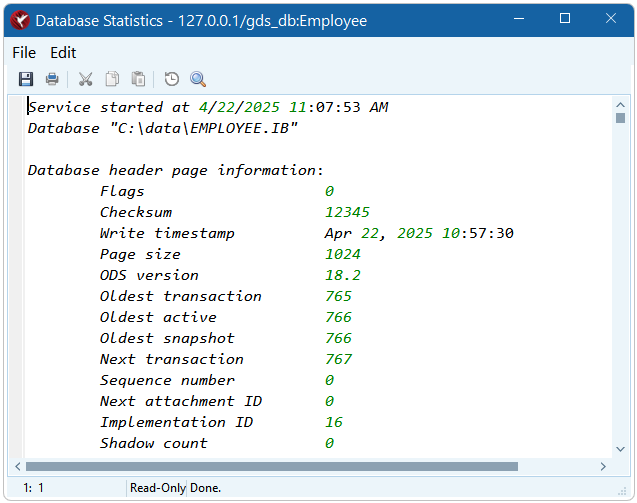Click the Find magnifier icon
Image resolution: width=637 pixels, height=503 pixels.
pyautogui.click(x=198, y=79)
